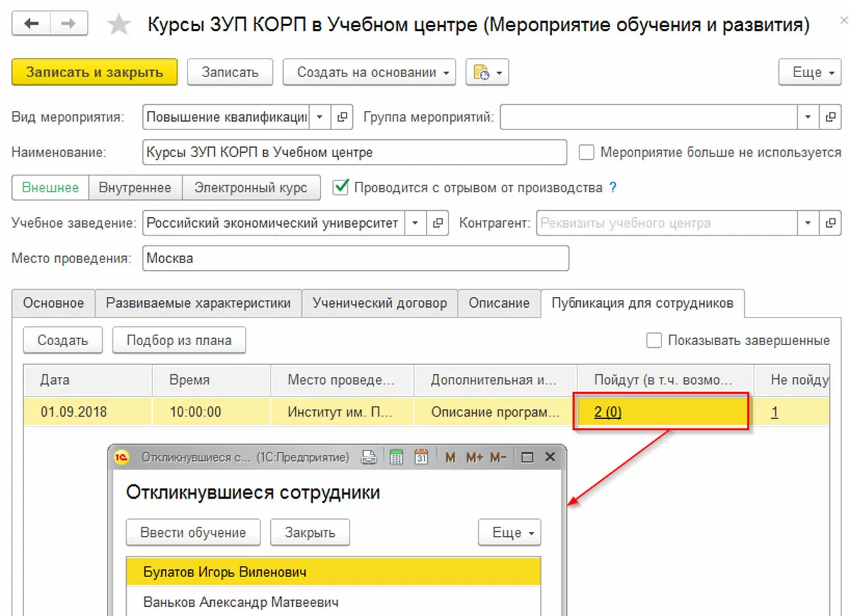
Task: Expand the Группа мероприятий dropdown arrow
Action: [x=809, y=117]
